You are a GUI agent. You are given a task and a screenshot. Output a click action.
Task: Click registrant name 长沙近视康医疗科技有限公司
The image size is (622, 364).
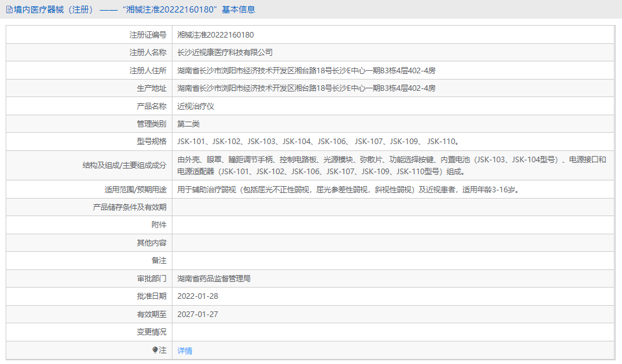225,53
